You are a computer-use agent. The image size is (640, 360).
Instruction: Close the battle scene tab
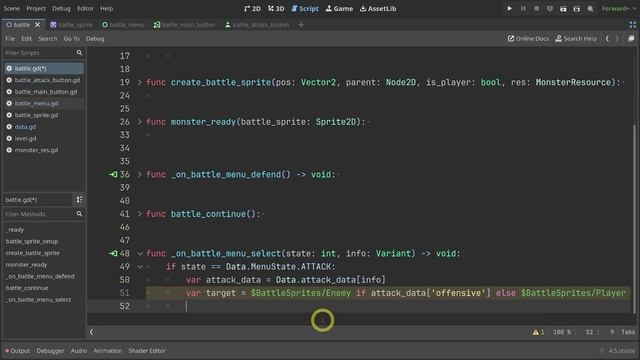click(x=38, y=25)
